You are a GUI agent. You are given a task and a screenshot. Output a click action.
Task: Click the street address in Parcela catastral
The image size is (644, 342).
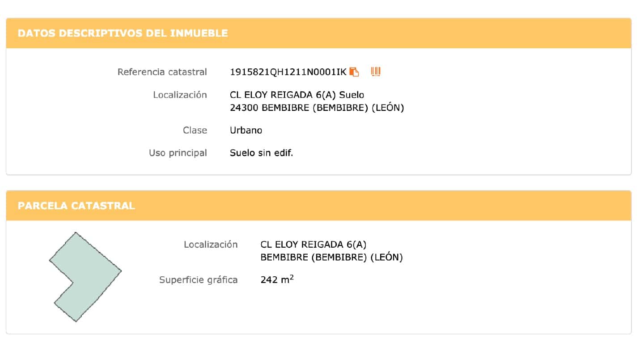[x=314, y=245]
